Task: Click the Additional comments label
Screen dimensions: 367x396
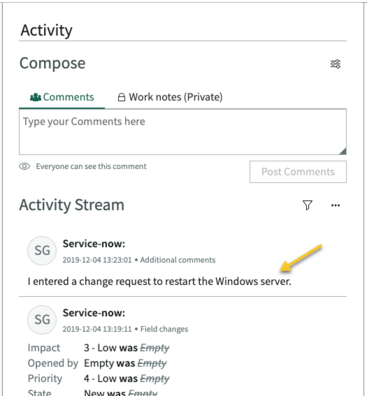Action: click(178, 260)
